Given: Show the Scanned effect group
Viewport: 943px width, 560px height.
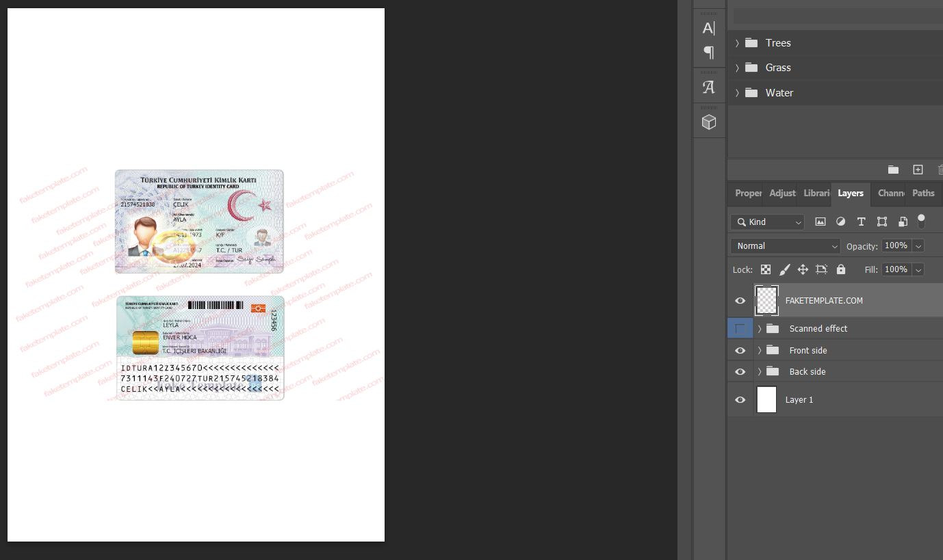Looking at the screenshot, I should point(740,328).
